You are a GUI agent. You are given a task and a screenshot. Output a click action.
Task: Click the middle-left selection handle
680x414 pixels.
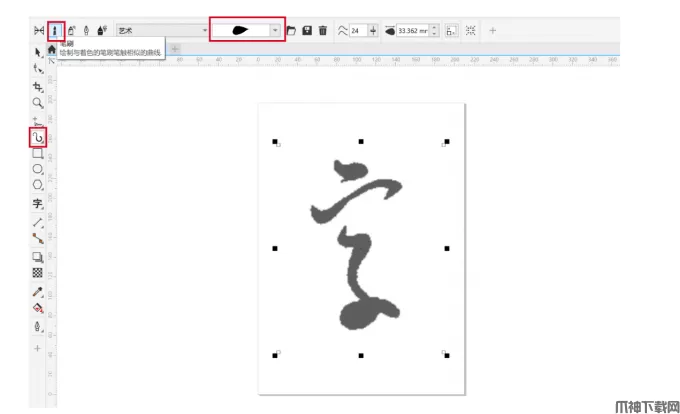(x=275, y=248)
